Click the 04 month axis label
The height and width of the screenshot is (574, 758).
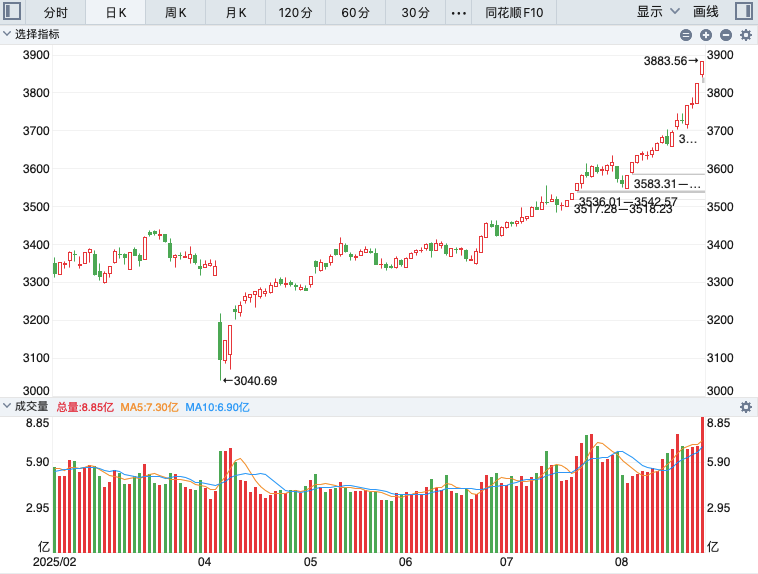(204, 562)
